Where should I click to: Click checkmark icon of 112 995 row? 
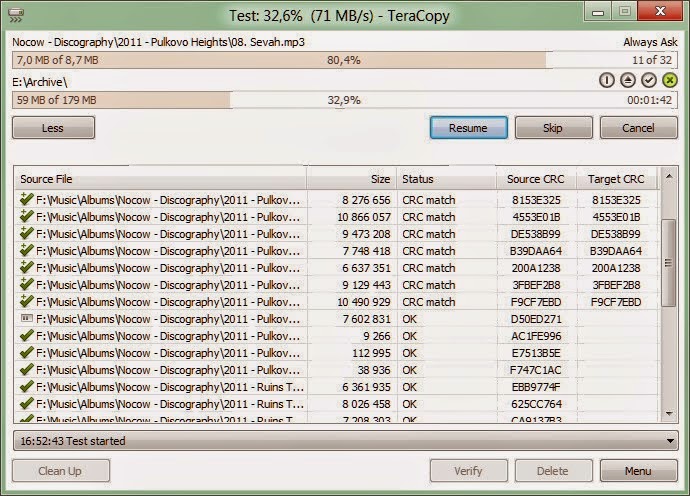click(26, 353)
